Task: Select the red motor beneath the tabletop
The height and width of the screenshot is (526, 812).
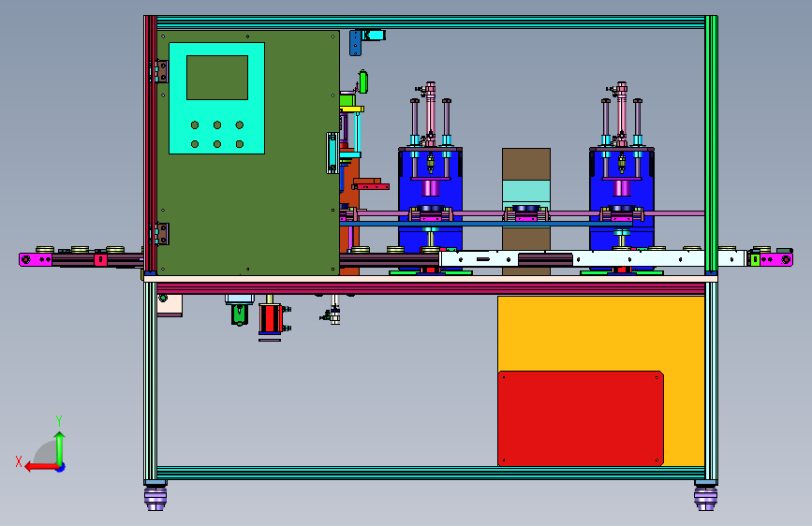Action: pos(271,318)
